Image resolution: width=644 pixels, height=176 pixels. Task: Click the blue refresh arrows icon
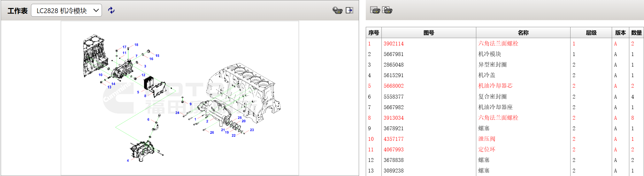111,10
